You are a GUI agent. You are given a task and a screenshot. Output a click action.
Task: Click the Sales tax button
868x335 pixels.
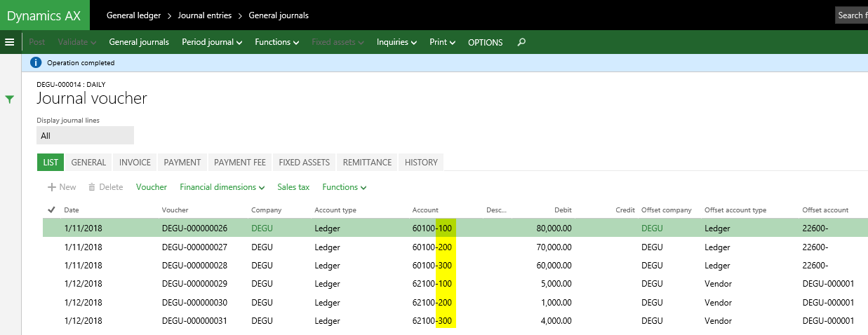(293, 187)
